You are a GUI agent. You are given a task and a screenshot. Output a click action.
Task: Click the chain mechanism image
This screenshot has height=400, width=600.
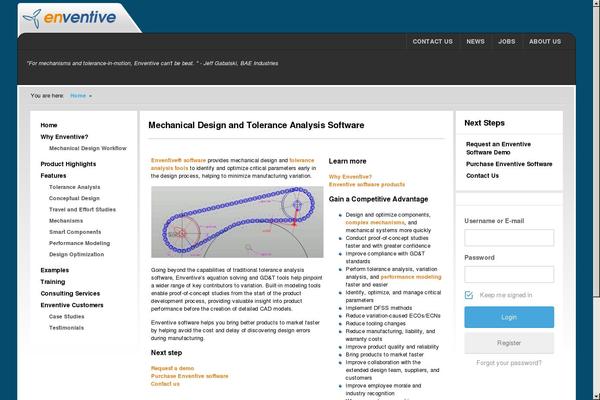click(x=237, y=222)
